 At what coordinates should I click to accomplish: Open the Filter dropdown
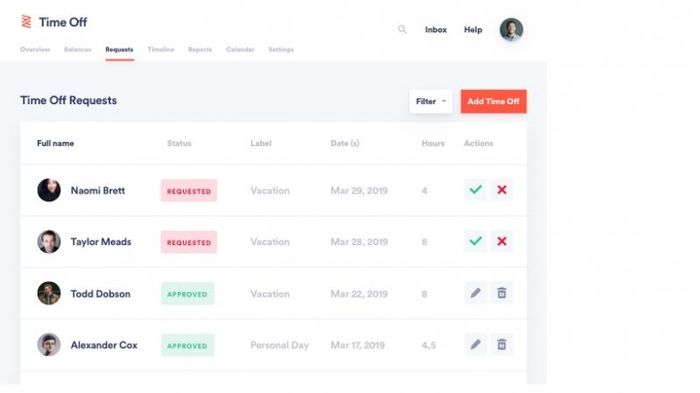click(431, 101)
